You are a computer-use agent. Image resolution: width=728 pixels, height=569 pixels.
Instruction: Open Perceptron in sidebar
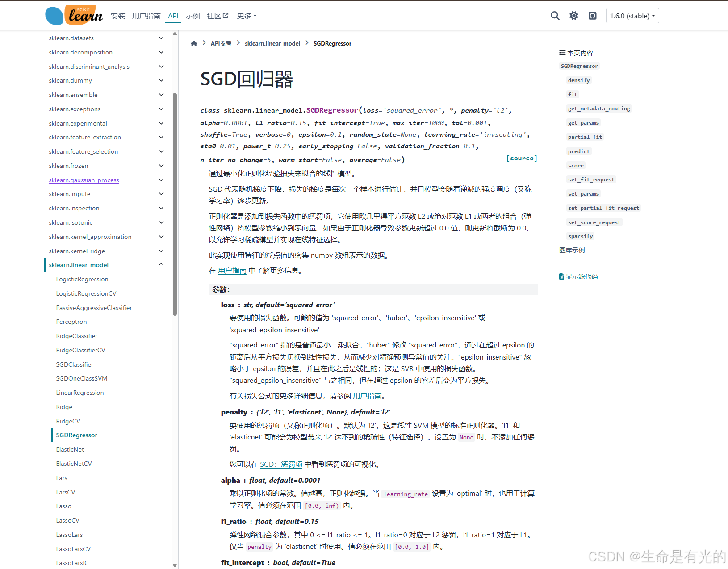[x=71, y=322]
